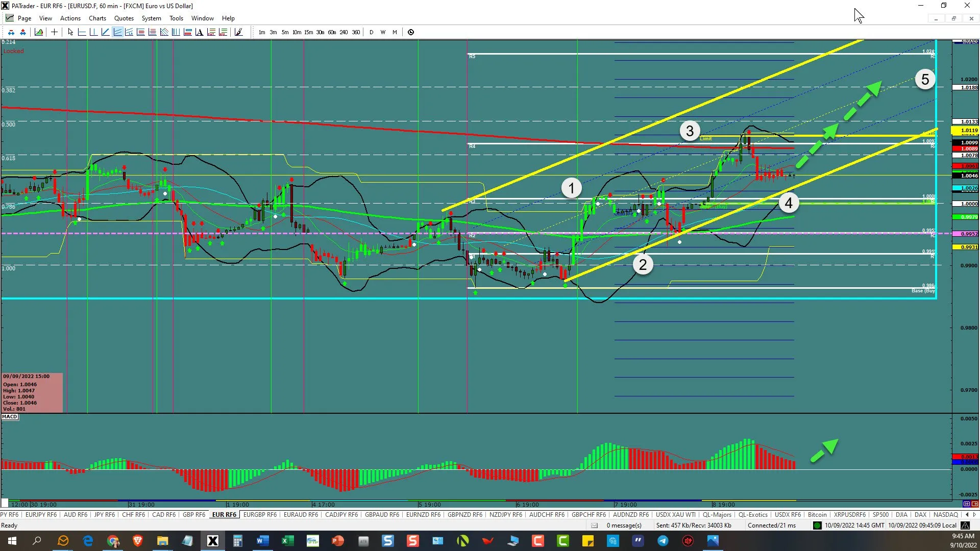
Task: Open the Tools menu
Action: point(176,18)
